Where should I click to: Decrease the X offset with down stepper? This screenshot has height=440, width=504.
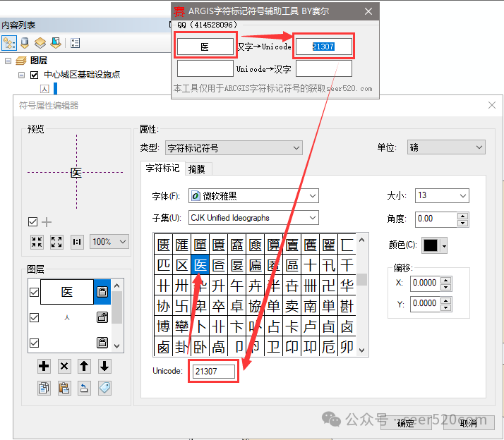click(446, 287)
